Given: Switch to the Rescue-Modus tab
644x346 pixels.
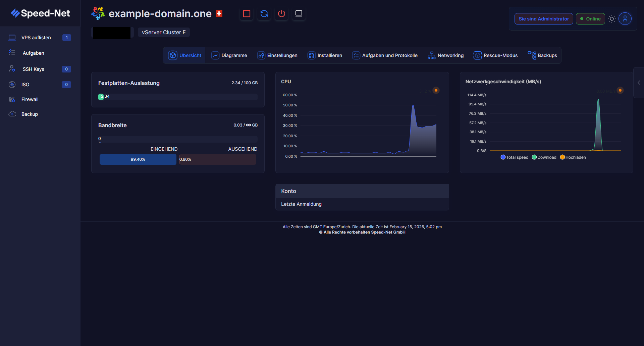Looking at the screenshot, I should (495, 55).
